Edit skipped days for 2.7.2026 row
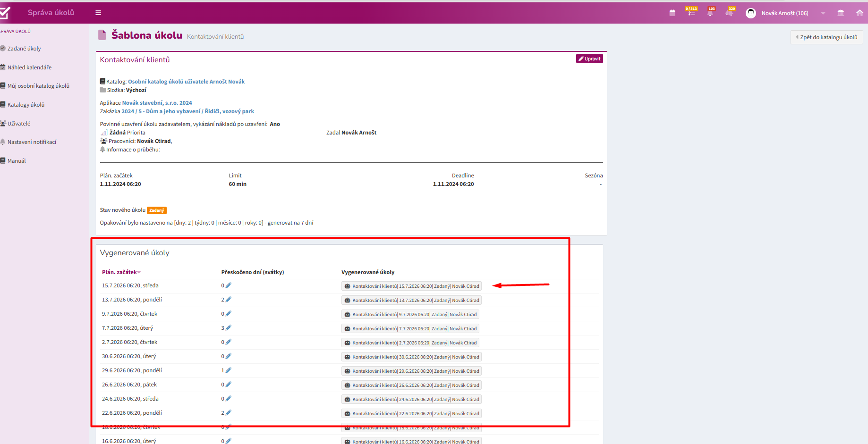 pos(229,342)
